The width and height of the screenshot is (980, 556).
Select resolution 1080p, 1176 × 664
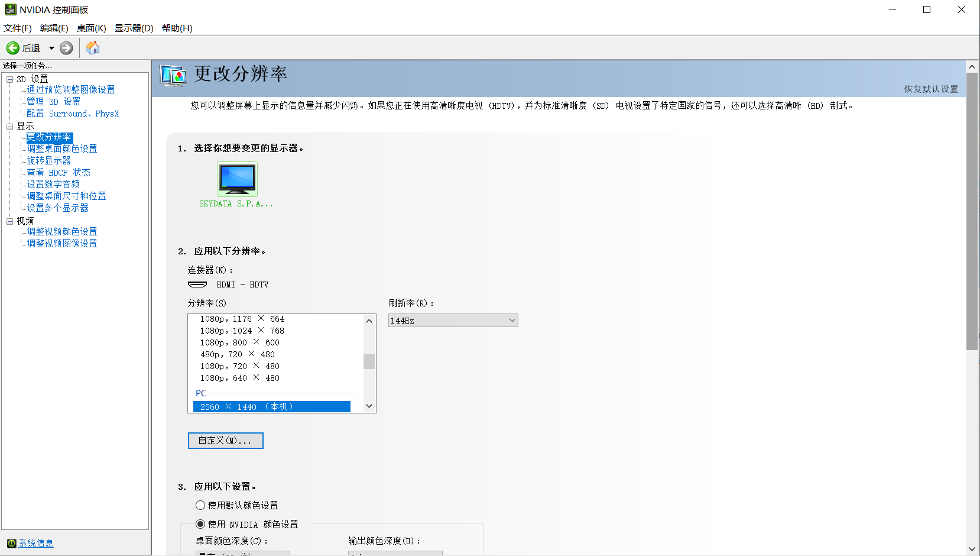coord(242,319)
